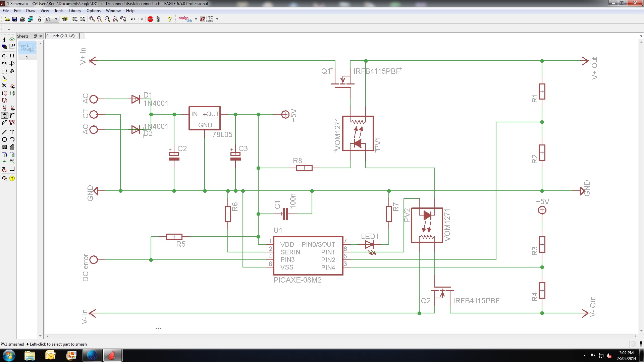Select the Change wrench tool
This screenshot has height=362, width=644.
pos(12,71)
